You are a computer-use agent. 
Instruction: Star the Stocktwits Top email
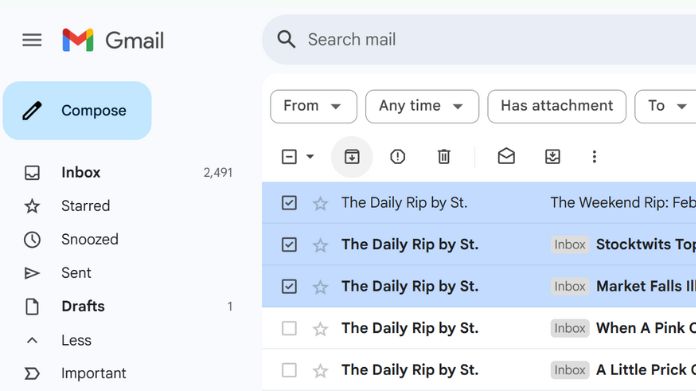pyautogui.click(x=320, y=245)
